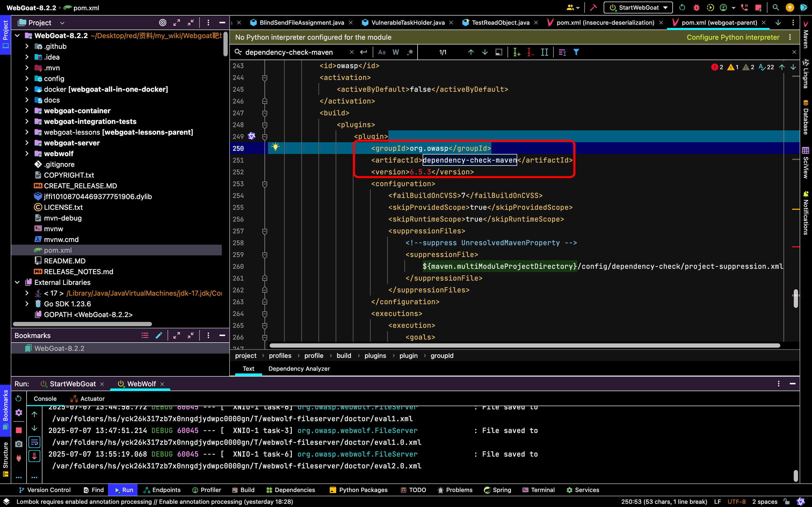Switch to TestReadObject.java editor tab
The height and width of the screenshot is (507, 812).
[500, 23]
